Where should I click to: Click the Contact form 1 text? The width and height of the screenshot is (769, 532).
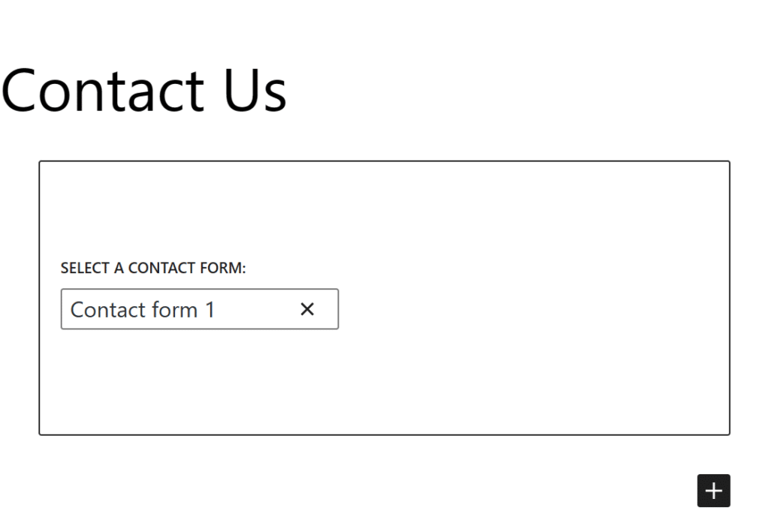pyautogui.click(x=142, y=308)
